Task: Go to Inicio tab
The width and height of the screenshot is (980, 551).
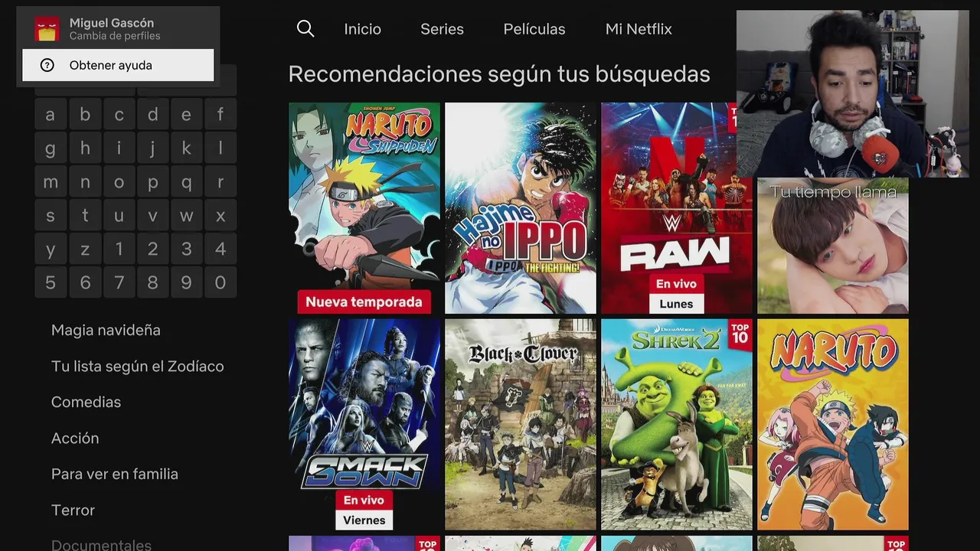Action: (x=362, y=29)
